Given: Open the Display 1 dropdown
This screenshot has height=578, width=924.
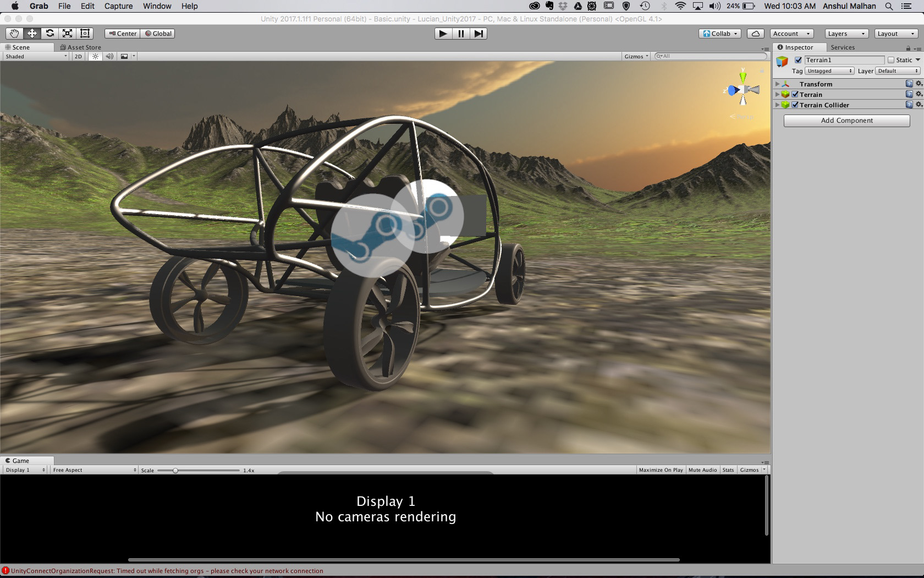Looking at the screenshot, I should [x=25, y=470].
